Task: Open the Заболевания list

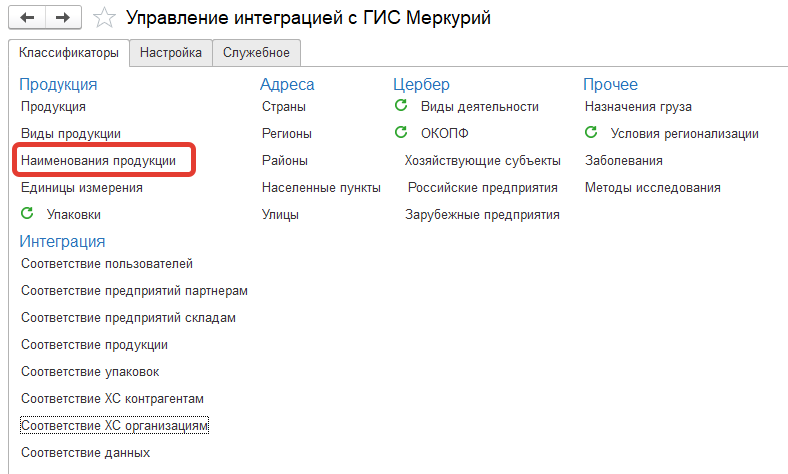Action: pyautogui.click(x=624, y=161)
